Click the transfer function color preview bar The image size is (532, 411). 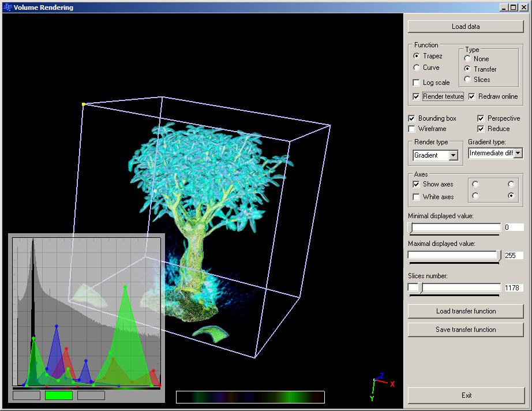tap(250, 397)
